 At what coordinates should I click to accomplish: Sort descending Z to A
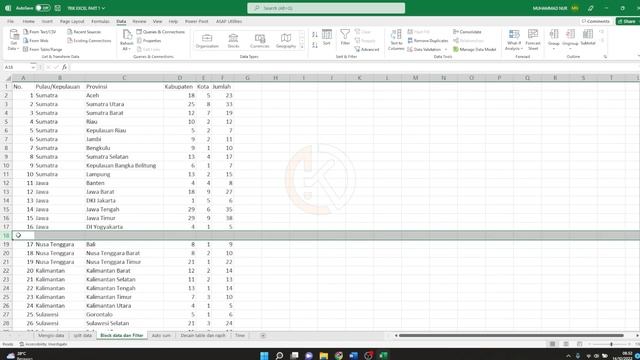(315, 45)
